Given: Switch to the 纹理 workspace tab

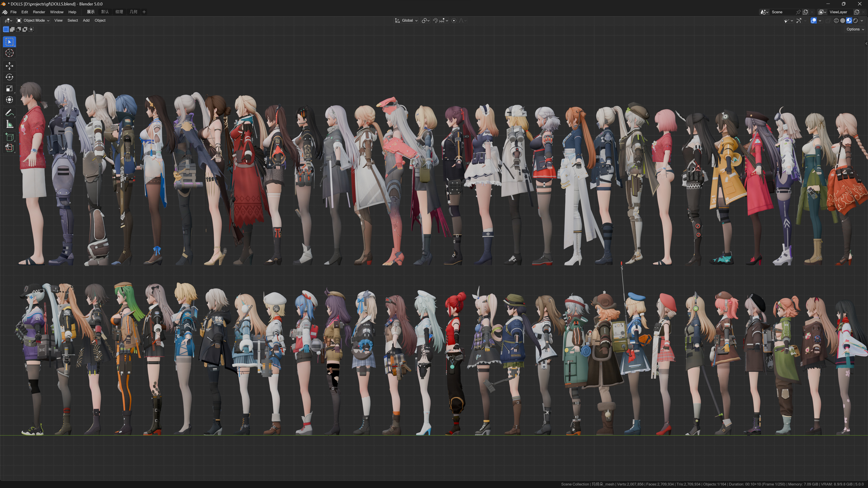Looking at the screenshot, I should coord(119,12).
